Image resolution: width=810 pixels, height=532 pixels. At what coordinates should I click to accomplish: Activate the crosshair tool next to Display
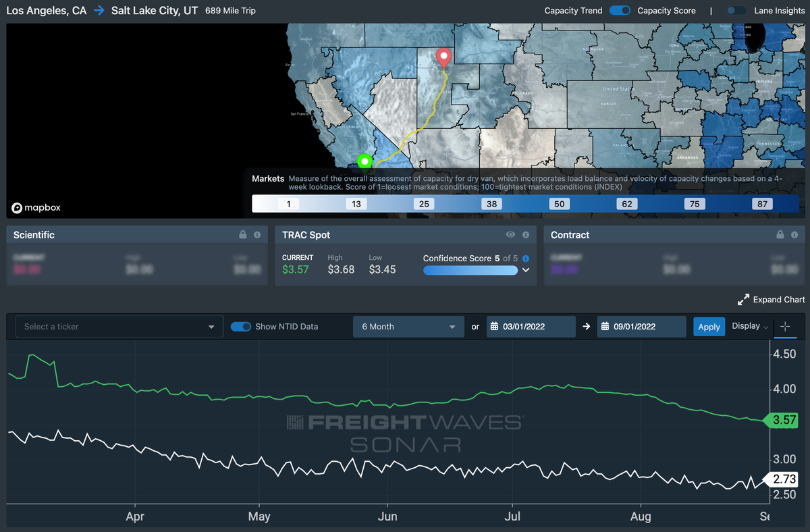coord(784,327)
